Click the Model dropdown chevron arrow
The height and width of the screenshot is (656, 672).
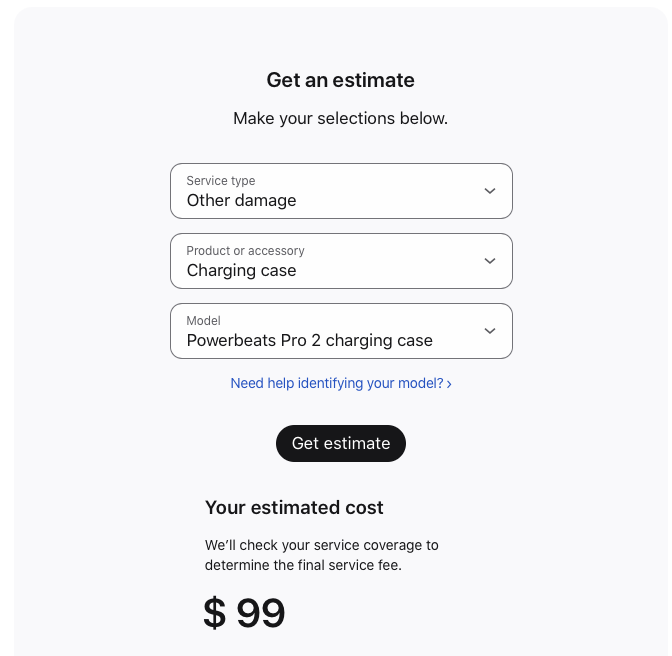pos(490,331)
